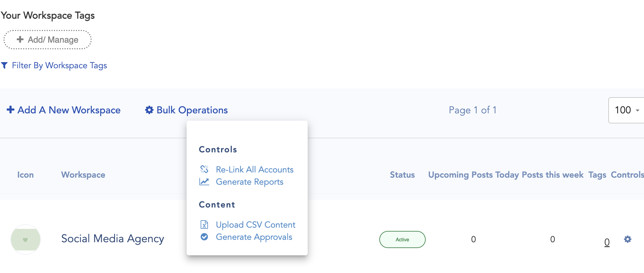Click the Bulk Operations gear icon
The width and height of the screenshot is (644, 273).
[149, 110]
